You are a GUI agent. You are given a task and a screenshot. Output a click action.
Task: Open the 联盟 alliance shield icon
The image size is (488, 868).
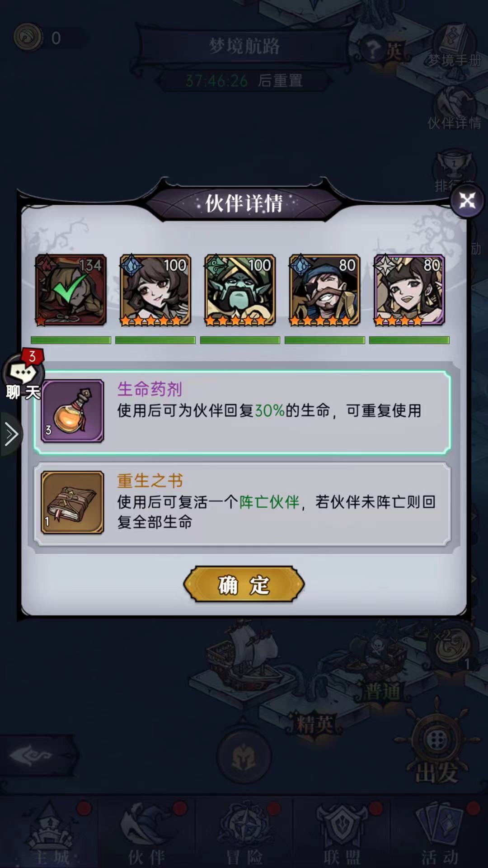click(x=342, y=833)
